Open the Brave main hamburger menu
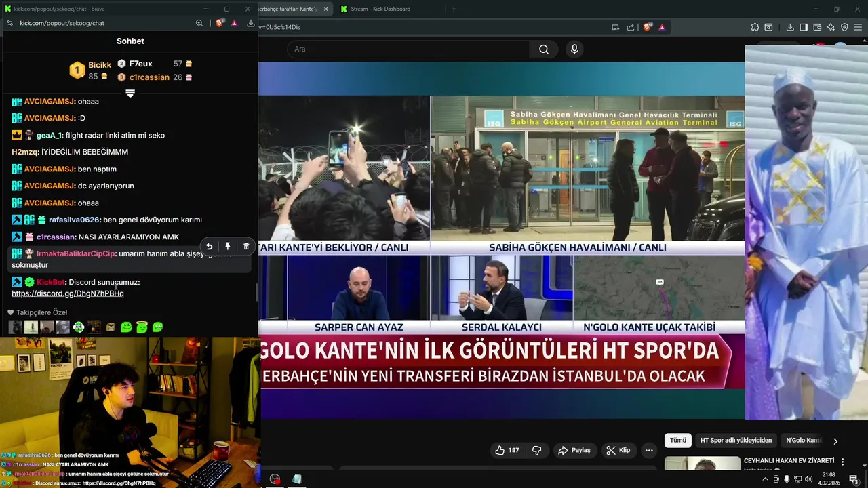Viewport: 868px width, 488px height. pos(858,27)
